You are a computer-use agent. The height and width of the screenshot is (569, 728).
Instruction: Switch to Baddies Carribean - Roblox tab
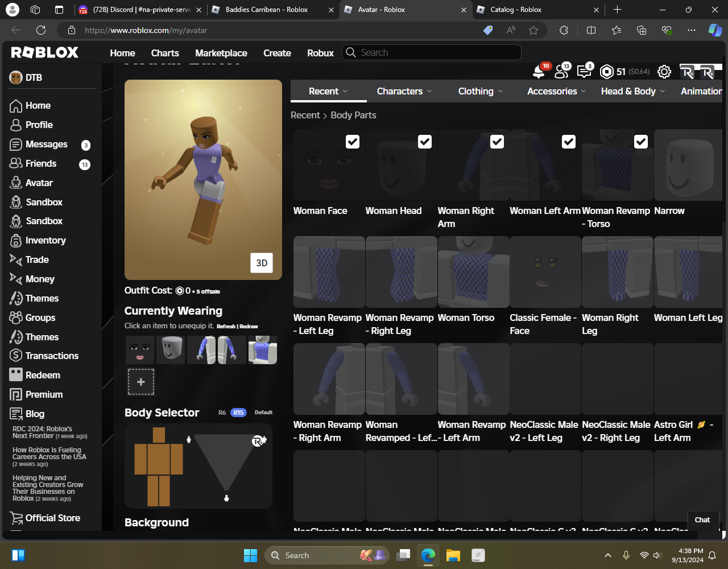pyautogui.click(x=272, y=10)
